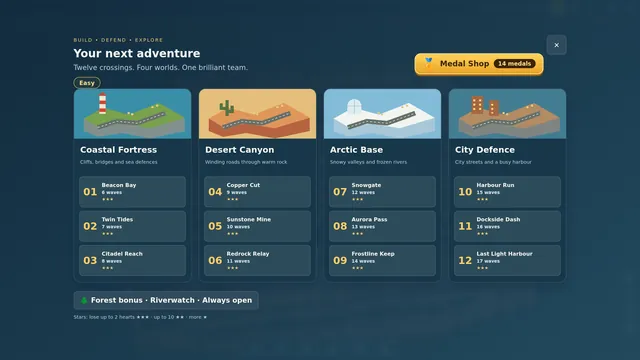Click the star rating under Aurora Pass
The width and height of the screenshot is (640, 360).
point(357,234)
